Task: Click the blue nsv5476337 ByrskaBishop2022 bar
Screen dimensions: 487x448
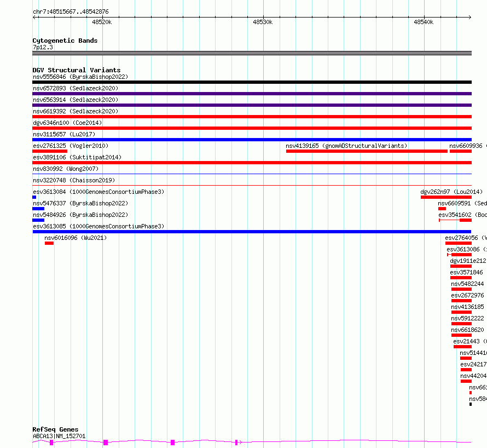Action: point(38,209)
